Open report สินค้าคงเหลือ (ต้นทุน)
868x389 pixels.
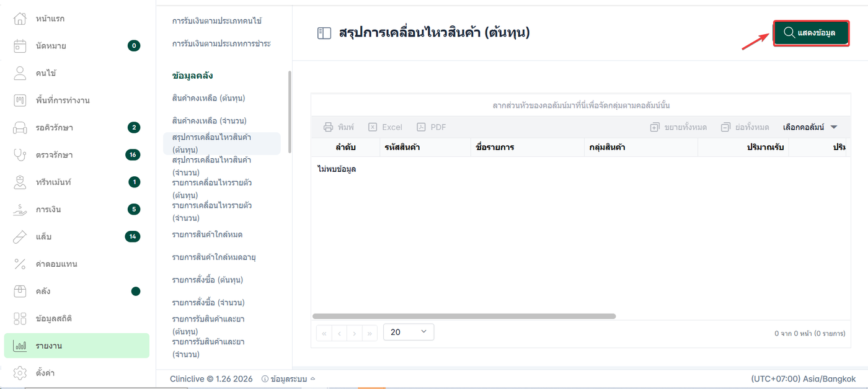(x=210, y=98)
